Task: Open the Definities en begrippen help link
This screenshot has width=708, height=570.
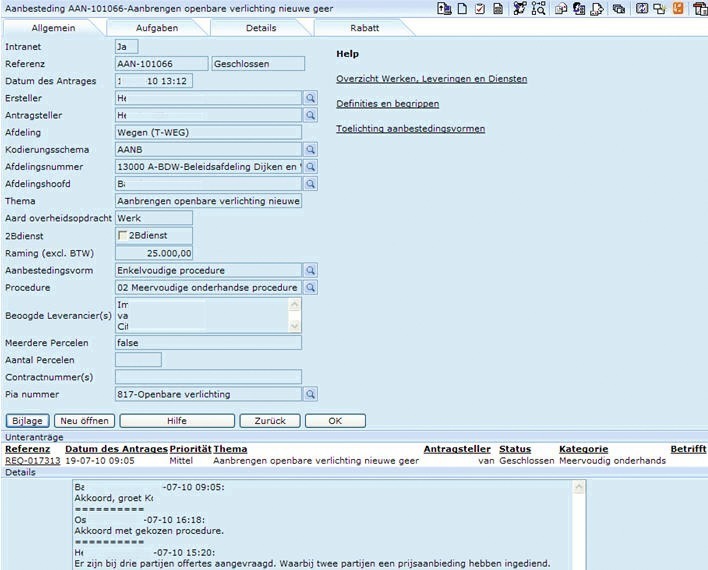Action: (x=387, y=104)
